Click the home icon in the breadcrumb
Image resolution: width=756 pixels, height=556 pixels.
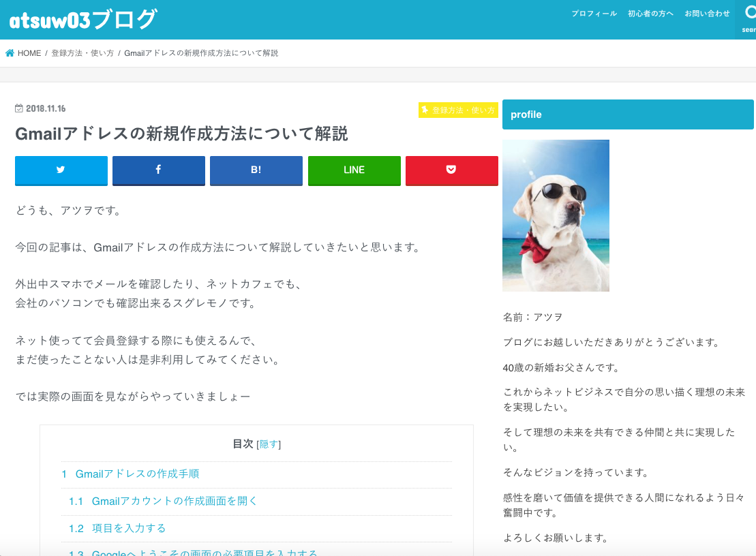pyautogui.click(x=10, y=53)
